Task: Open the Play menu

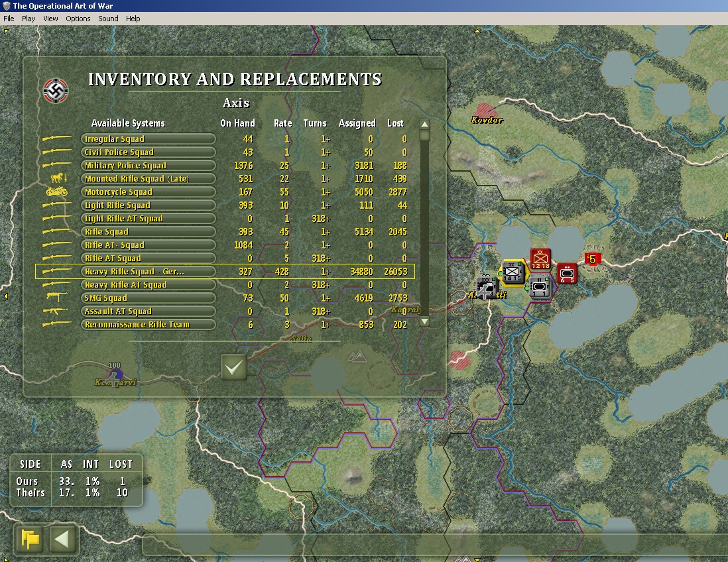Action: pyautogui.click(x=29, y=19)
